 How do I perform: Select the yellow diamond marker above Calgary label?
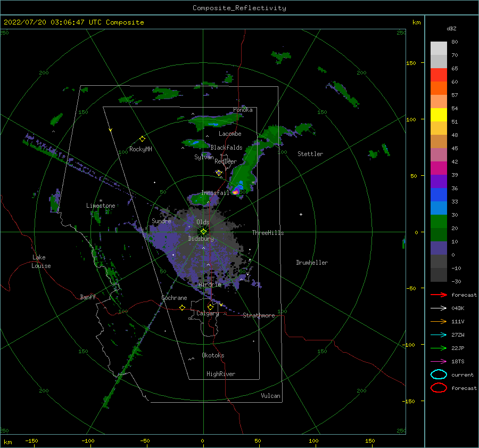coord(210,307)
